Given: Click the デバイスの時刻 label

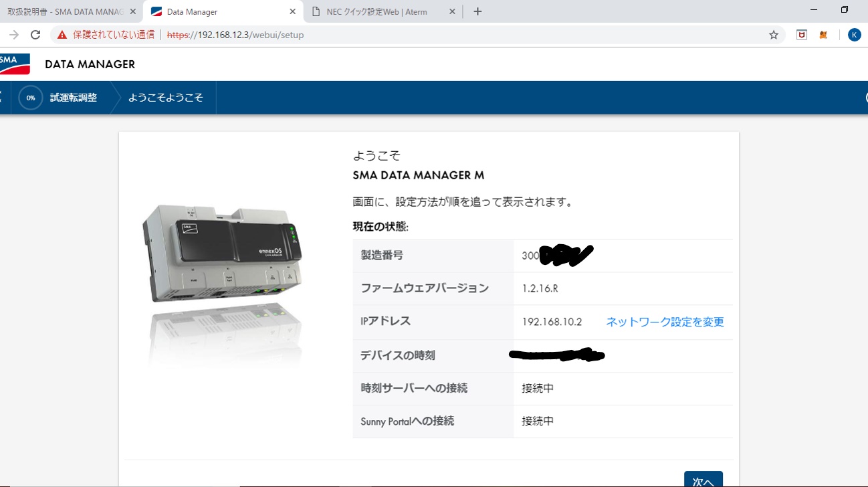Looking at the screenshot, I should coord(398,355).
